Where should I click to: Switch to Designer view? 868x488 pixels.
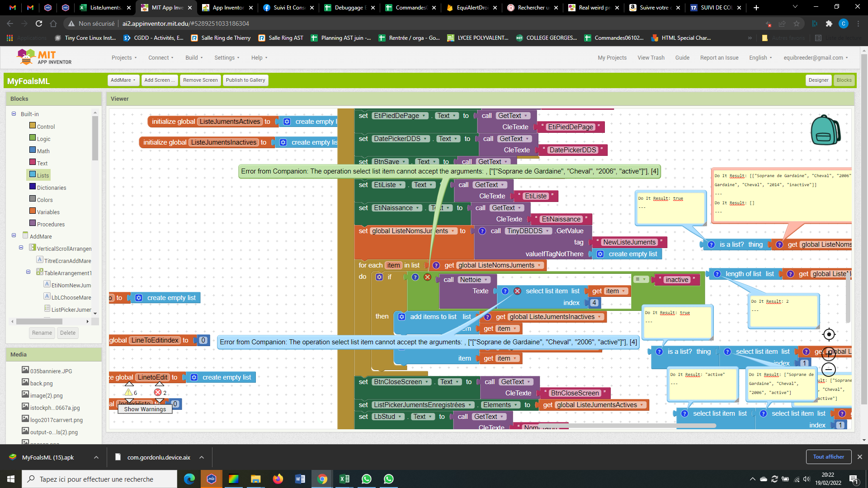818,80
